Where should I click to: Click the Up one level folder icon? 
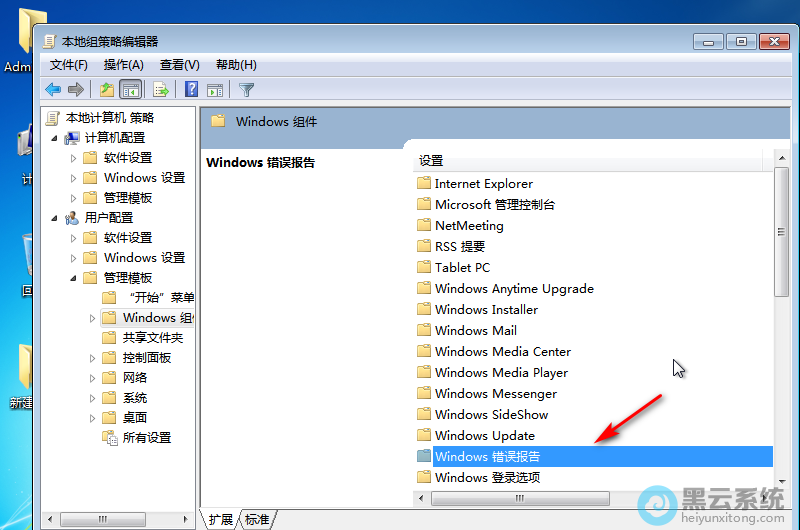coord(106,90)
